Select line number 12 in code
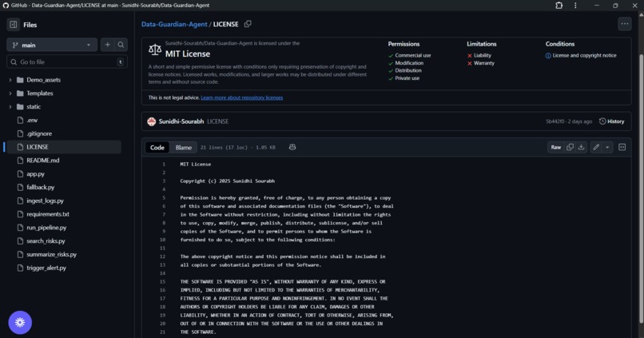 click(163, 256)
